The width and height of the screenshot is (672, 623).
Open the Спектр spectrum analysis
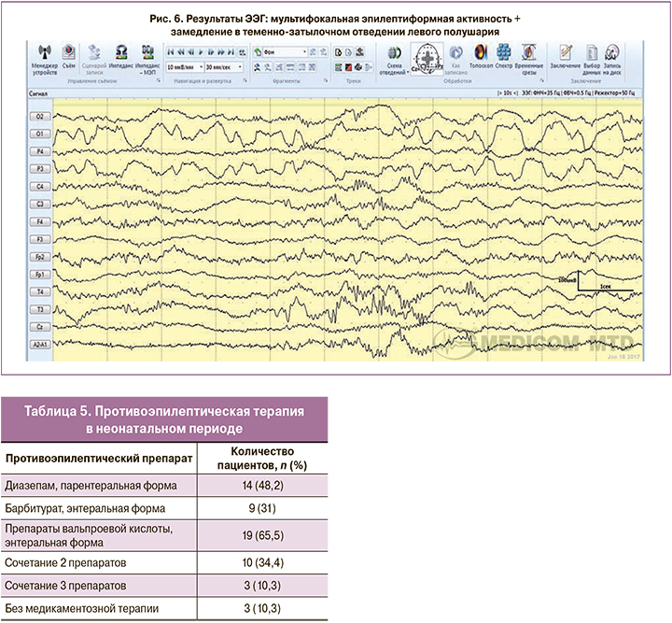505,54
